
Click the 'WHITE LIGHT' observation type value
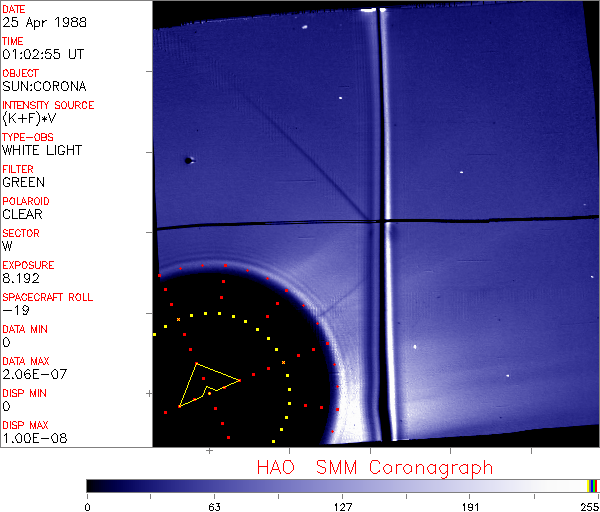click(x=42, y=150)
